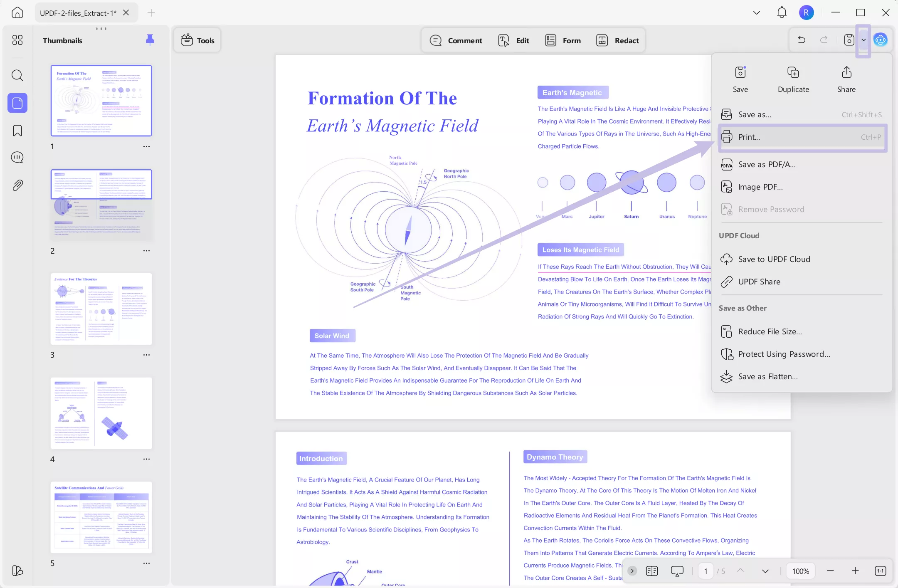The height and width of the screenshot is (588, 898).
Task: Open the Tools button
Action: tap(197, 40)
